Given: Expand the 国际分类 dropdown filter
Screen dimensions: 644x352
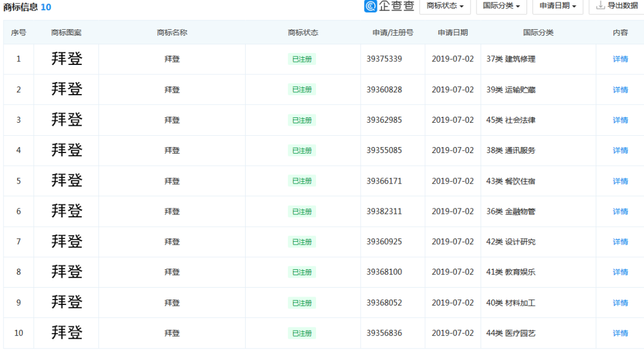Looking at the screenshot, I should [x=501, y=6].
